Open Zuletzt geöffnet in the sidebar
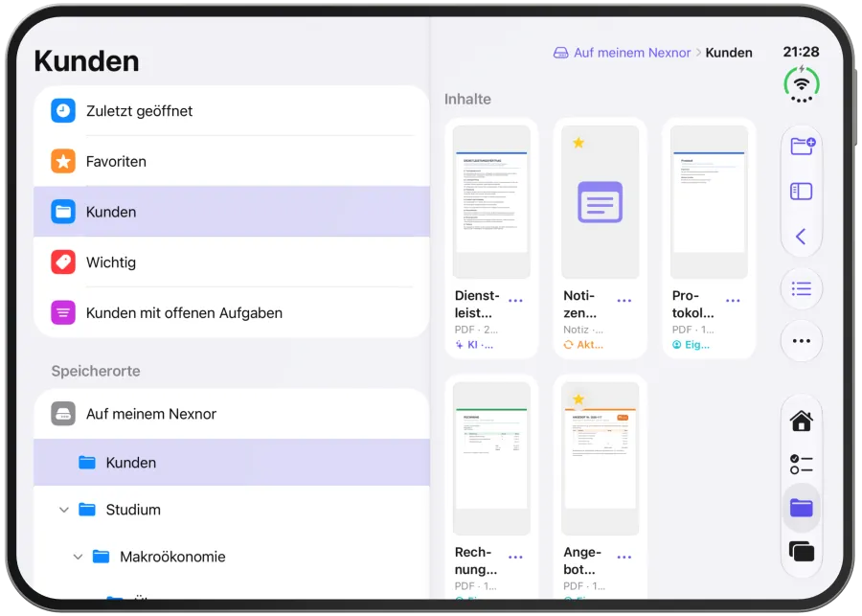 (x=232, y=110)
